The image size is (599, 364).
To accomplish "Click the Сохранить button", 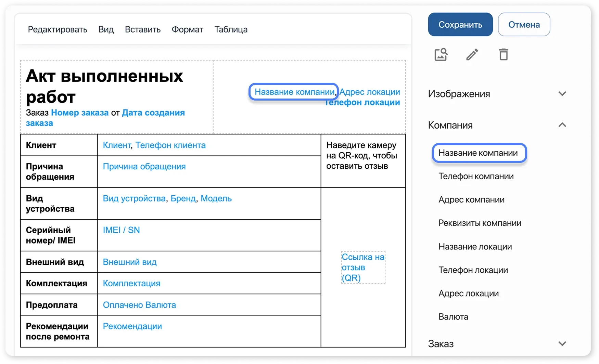I will (x=460, y=24).
